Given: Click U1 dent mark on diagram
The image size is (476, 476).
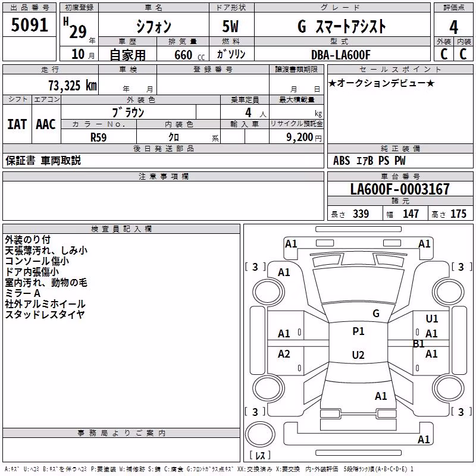Looking at the screenshot, I should pyautogui.click(x=432, y=318).
